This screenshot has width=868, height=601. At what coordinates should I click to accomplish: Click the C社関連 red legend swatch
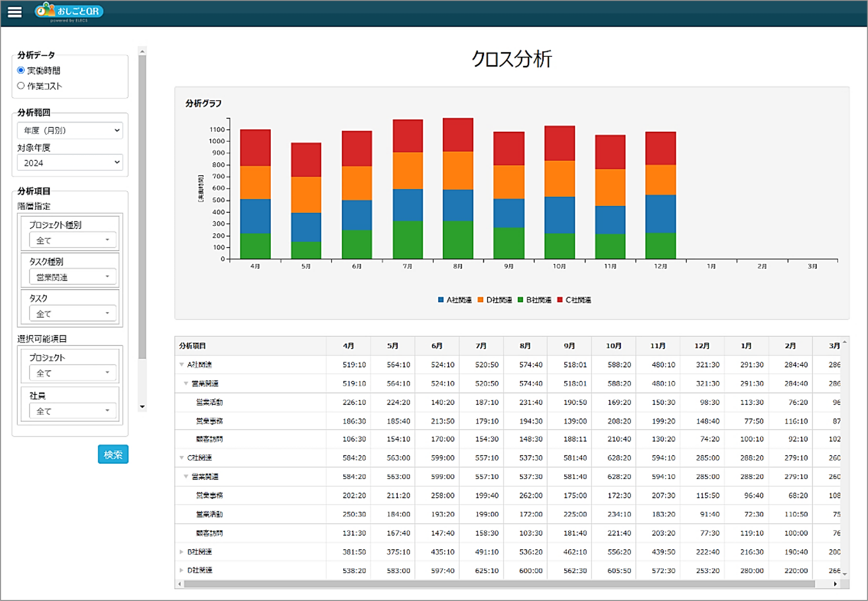tap(560, 300)
